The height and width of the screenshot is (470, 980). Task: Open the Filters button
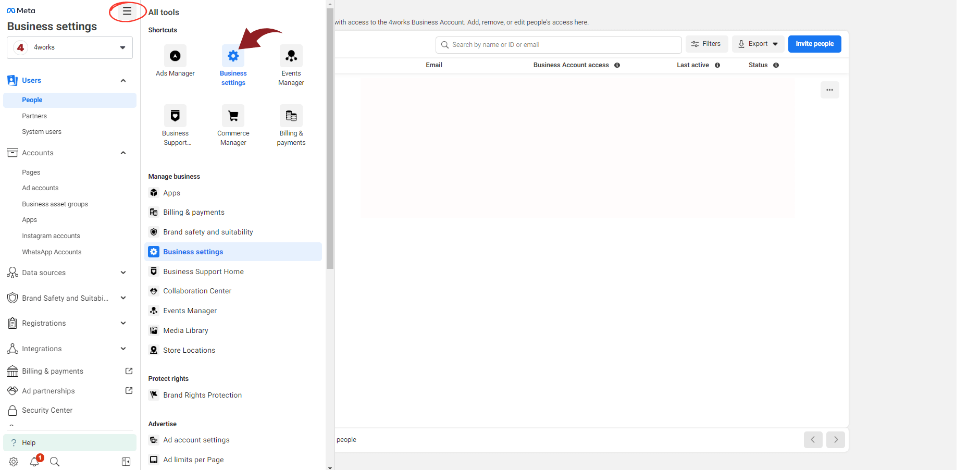click(706, 44)
